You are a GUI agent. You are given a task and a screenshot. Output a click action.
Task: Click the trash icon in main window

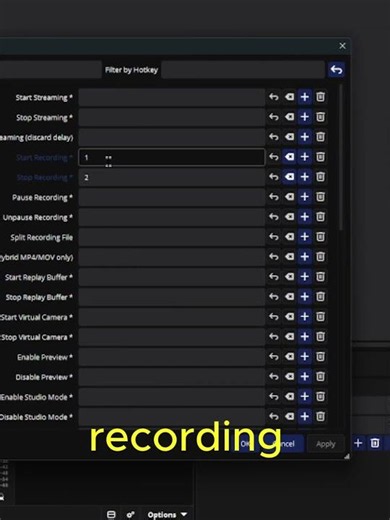[x=375, y=443]
